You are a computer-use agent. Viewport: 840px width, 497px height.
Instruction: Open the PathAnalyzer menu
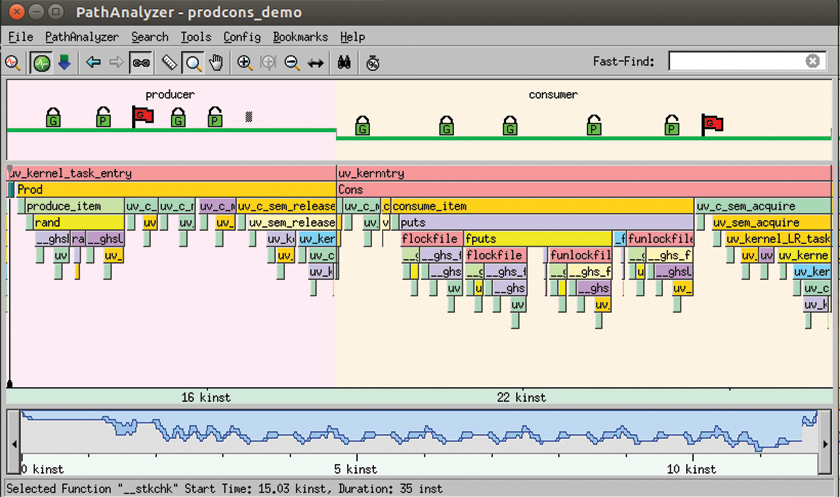tap(82, 37)
